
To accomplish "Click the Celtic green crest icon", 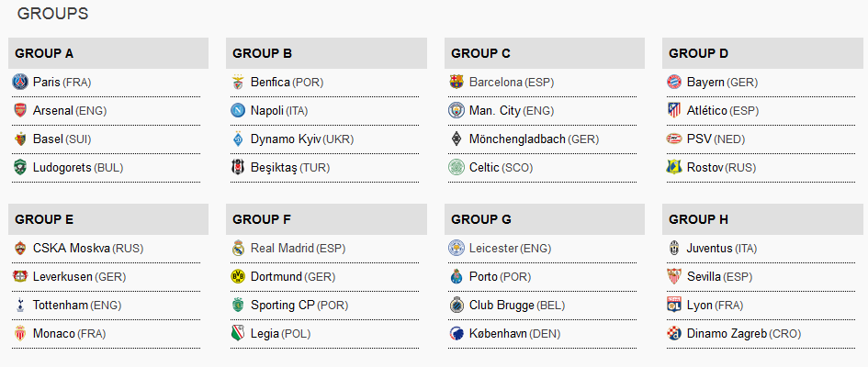I will [457, 168].
